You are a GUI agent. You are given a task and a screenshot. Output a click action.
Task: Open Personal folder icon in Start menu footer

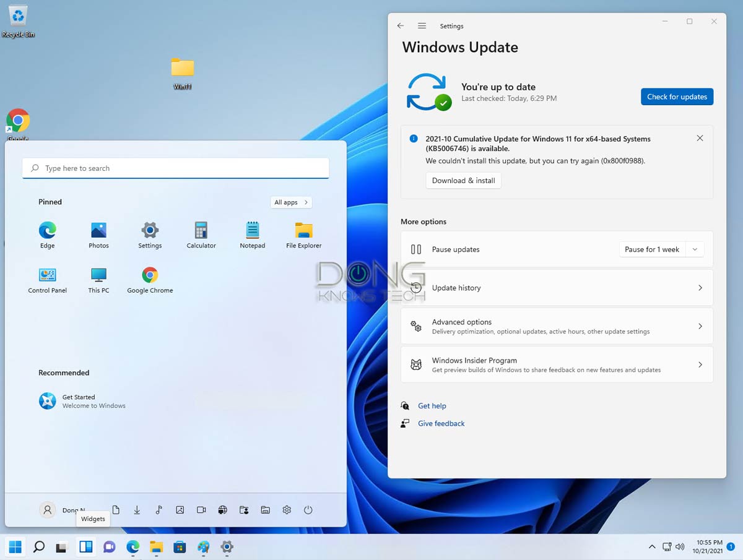pos(244,510)
